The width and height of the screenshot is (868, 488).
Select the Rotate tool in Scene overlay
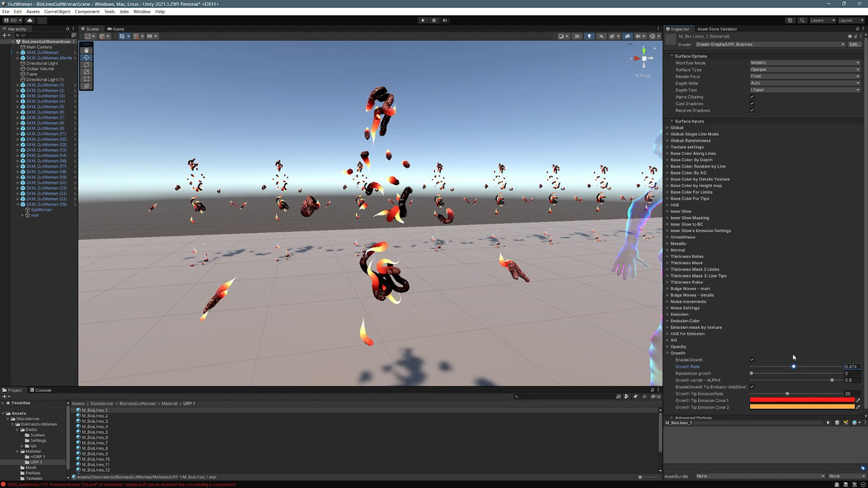pos(87,65)
